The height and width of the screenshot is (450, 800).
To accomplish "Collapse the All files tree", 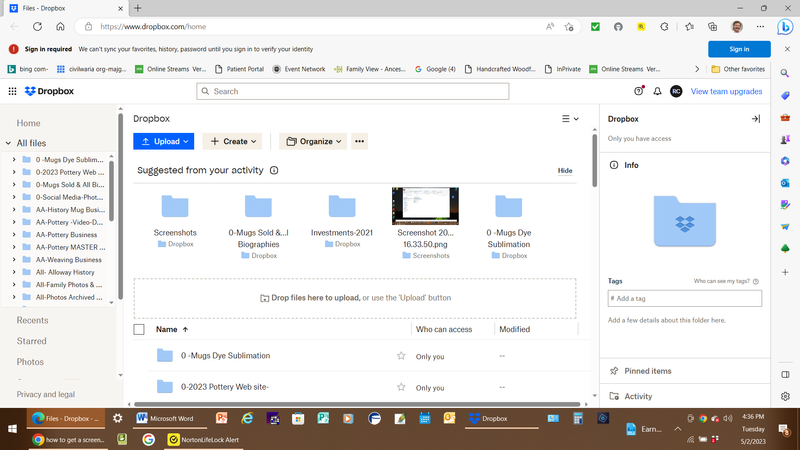I will [8, 143].
